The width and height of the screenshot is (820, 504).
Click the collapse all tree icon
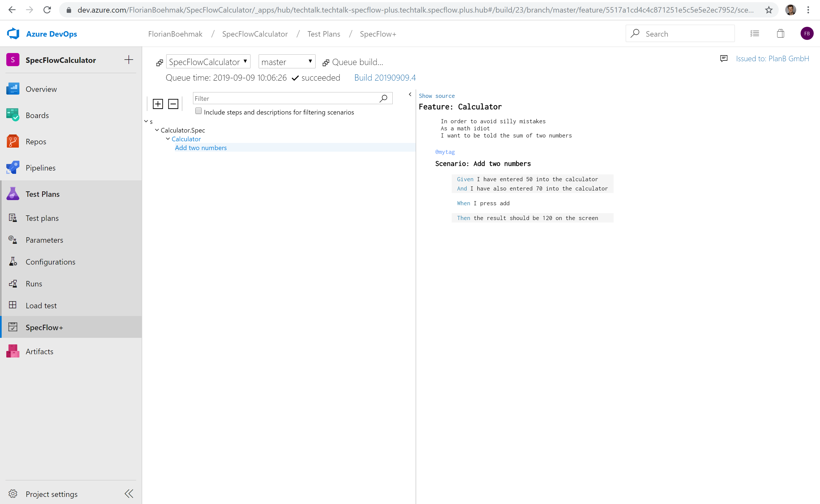(x=173, y=104)
